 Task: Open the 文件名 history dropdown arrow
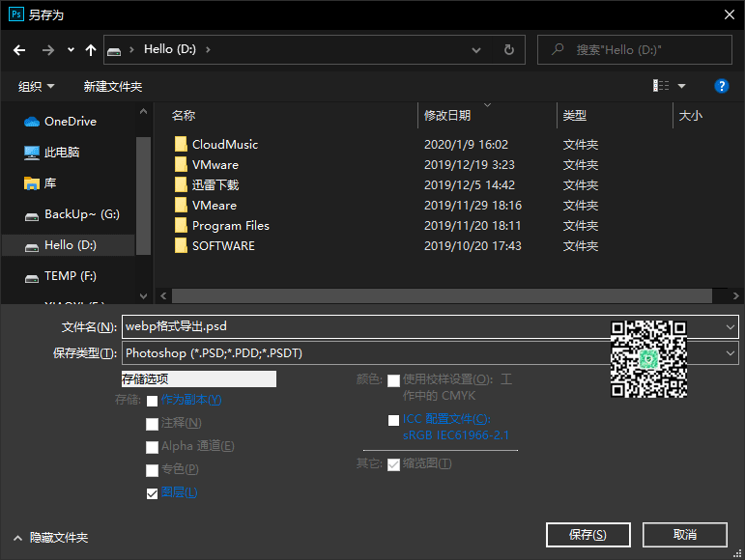coord(730,327)
